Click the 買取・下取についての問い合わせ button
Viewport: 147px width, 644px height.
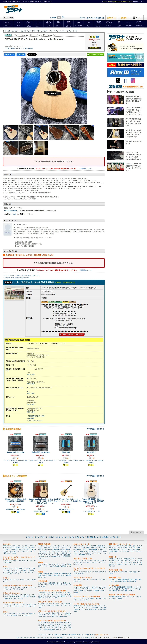point(72,334)
